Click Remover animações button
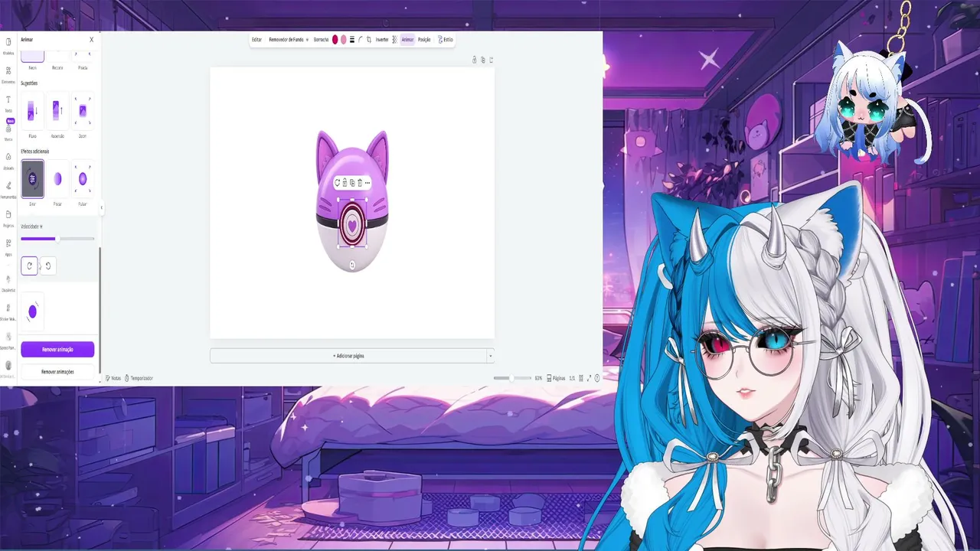 [57, 372]
